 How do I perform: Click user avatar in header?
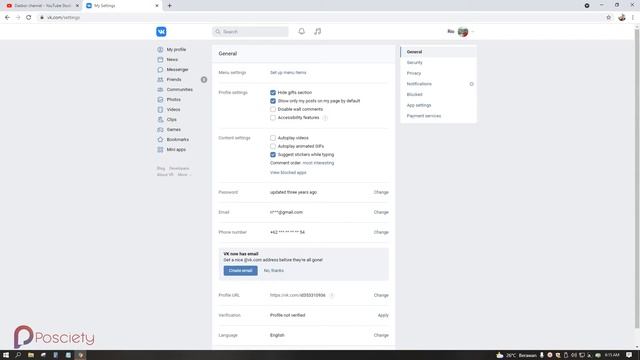click(x=463, y=31)
